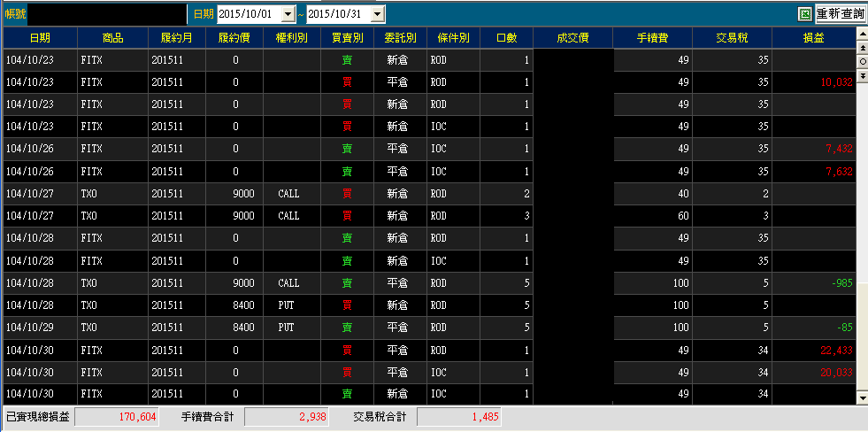Click the scrollbar's bottom down arrow
The height and width of the screenshot is (432, 868).
862,397
